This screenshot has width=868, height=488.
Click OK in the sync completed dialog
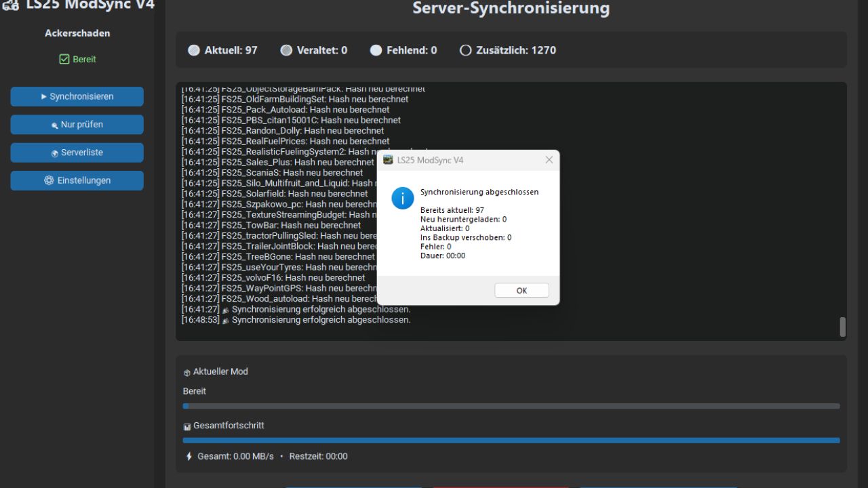tap(521, 290)
